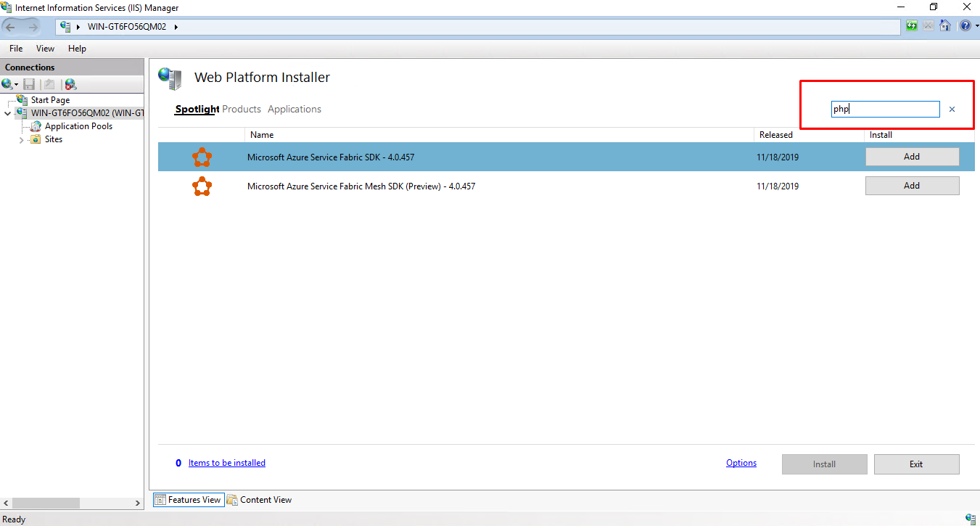980x526 pixels.
Task: Click the IIS Manager title bar icon
Action: (7, 7)
